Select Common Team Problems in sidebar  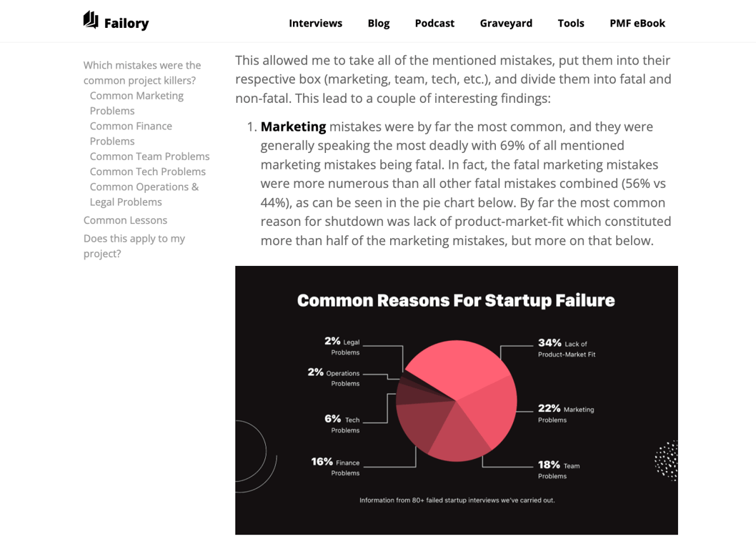click(x=149, y=157)
